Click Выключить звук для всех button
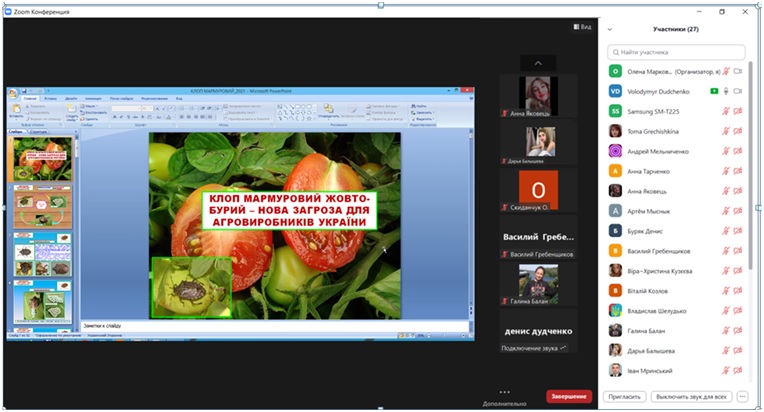The height and width of the screenshot is (412, 764). click(691, 396)
